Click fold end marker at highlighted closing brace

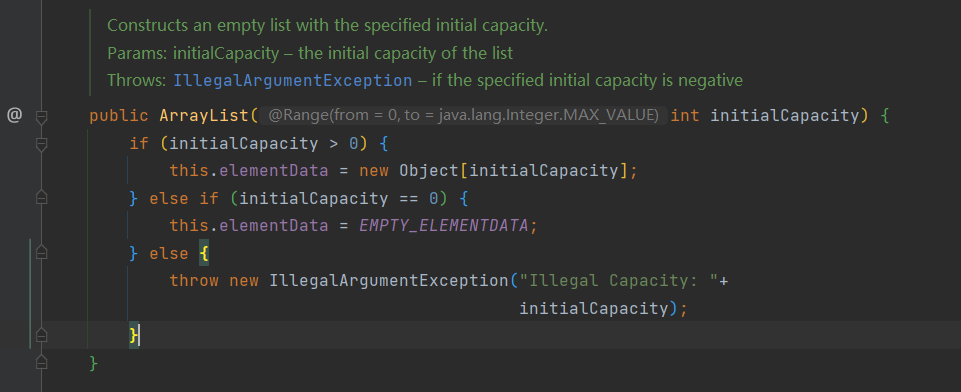42,334
